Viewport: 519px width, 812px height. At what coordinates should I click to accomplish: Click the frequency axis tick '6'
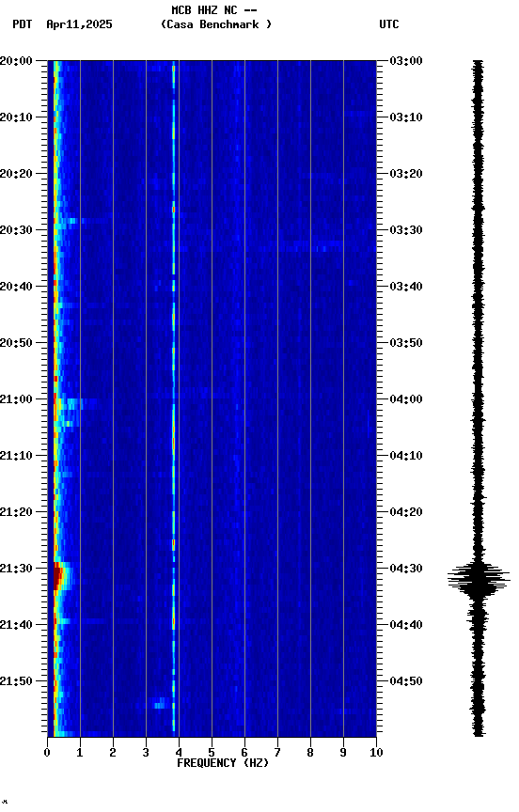pyautogui.click(x=244, y=753)
